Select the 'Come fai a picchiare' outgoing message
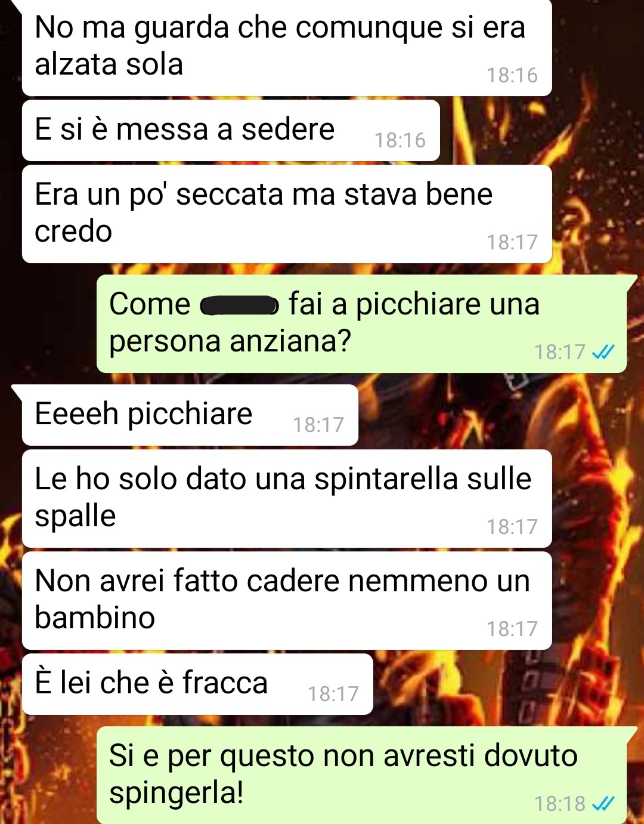Viewport: 644px width, 824px height. 362,324
